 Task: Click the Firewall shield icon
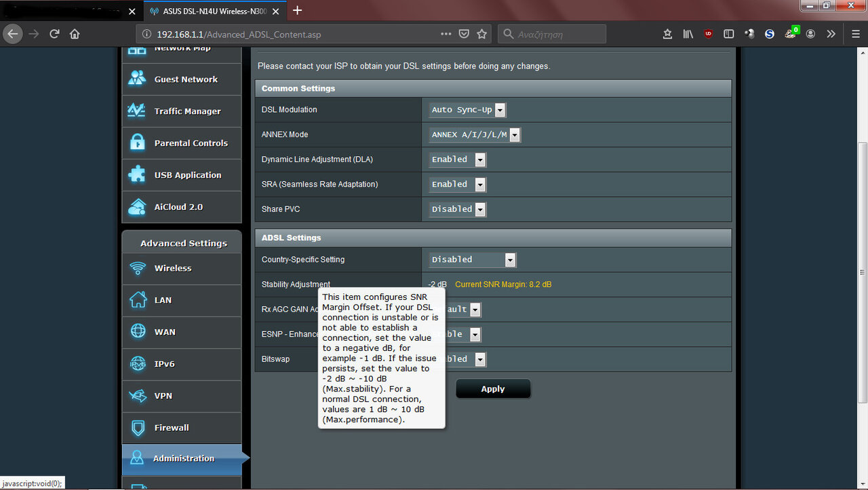pyautogui.click(x=138, y=428)
